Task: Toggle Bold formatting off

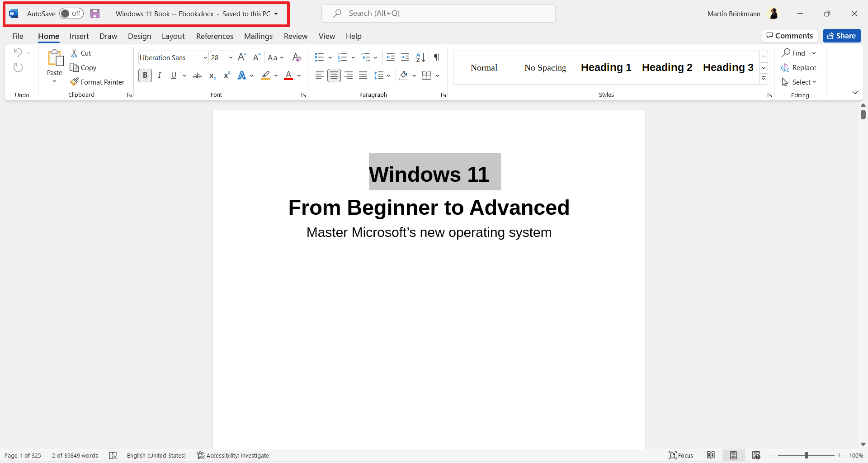Action: [x=145, y=76]
